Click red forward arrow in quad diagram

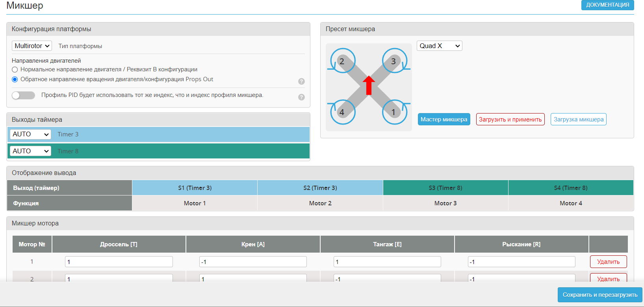click(369, 85)
